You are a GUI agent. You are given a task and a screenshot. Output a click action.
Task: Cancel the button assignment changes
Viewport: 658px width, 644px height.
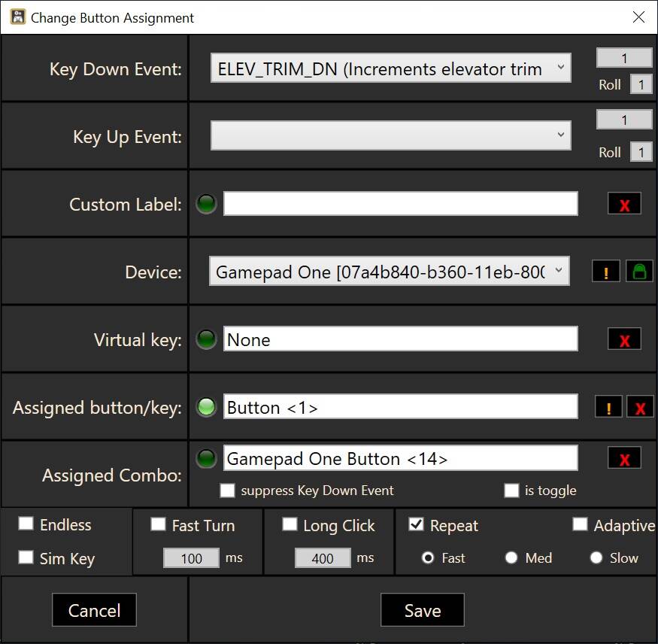click(94, 609)
